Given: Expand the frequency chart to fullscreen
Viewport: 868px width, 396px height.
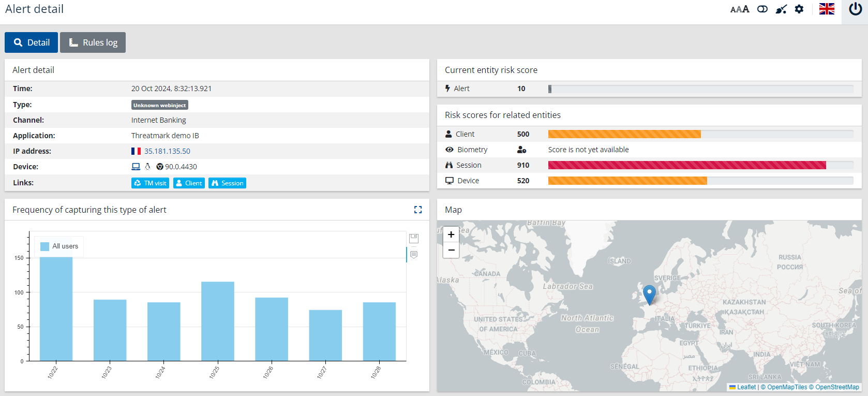Looking at the screenshot, I should pyautogui.click(x=418, y=210).
